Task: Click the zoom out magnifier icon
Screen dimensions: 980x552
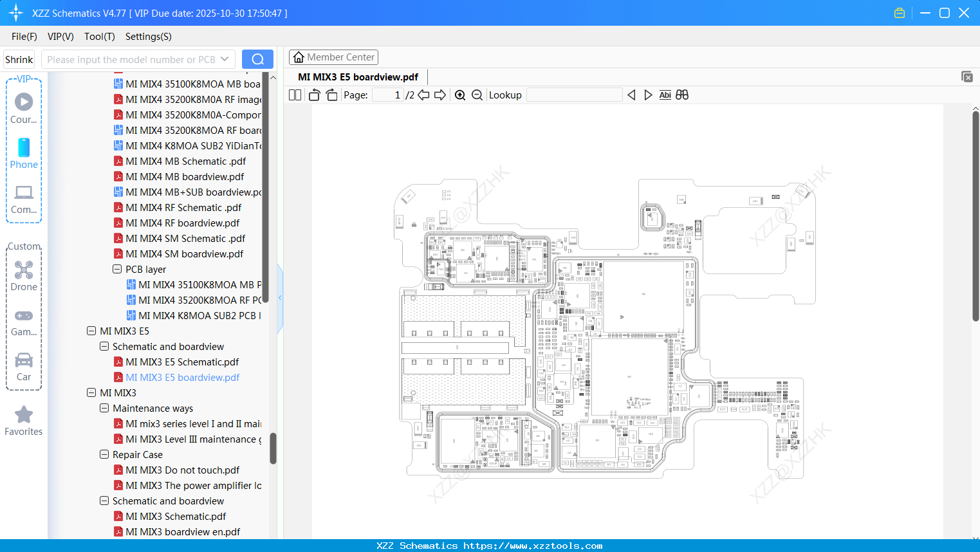Action: [477, 95]
